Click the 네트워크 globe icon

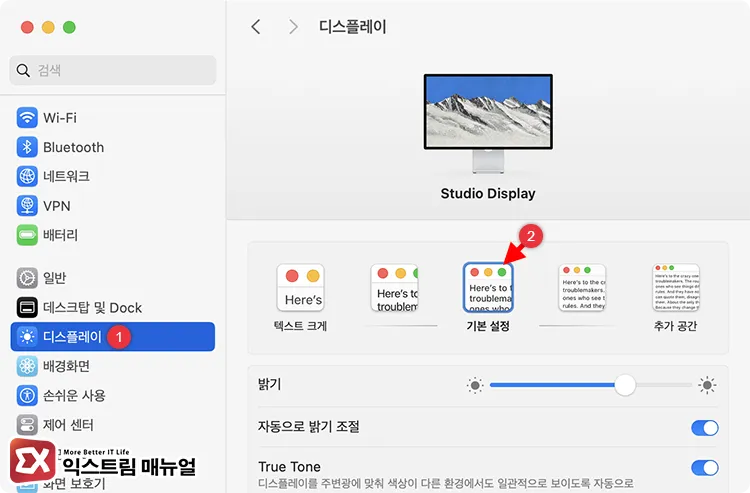point(27,176)
